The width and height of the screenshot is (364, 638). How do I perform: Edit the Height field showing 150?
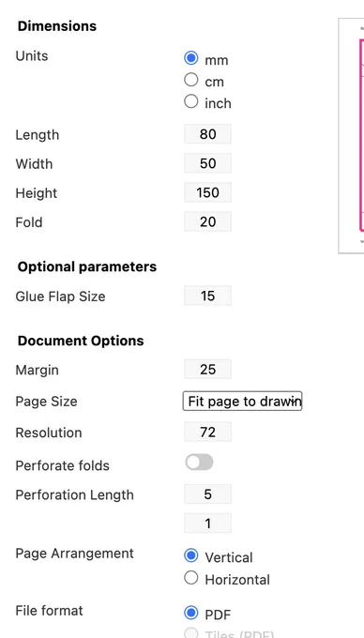click(208, 192)
